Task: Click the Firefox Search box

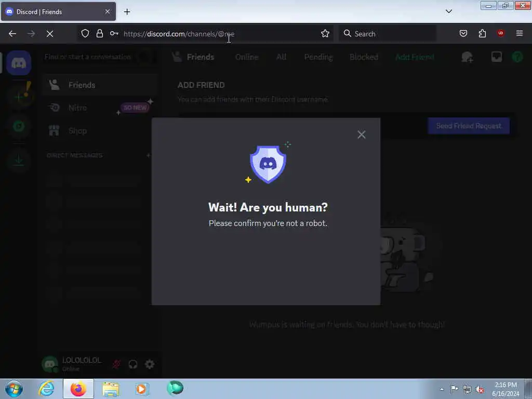Action: (388, 34)
